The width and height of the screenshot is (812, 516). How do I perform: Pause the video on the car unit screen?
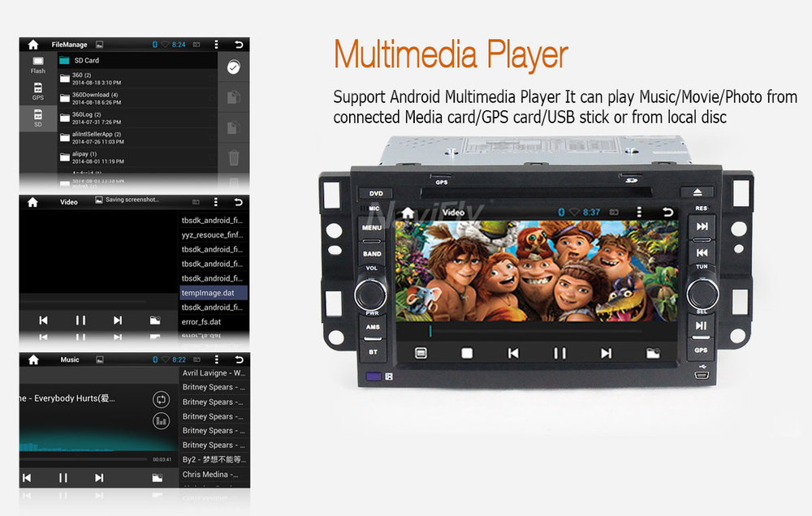coord(559,353)
